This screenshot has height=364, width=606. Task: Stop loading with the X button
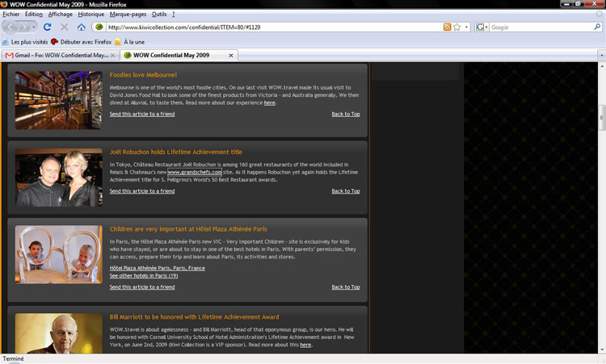[x=64, y=27]
